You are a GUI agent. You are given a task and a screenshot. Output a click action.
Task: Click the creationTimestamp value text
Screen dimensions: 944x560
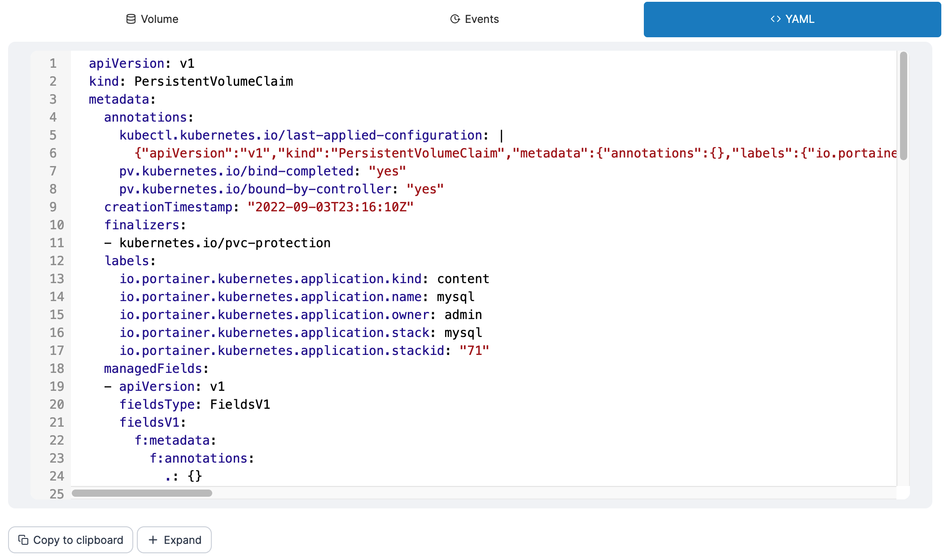click(330, 207)
